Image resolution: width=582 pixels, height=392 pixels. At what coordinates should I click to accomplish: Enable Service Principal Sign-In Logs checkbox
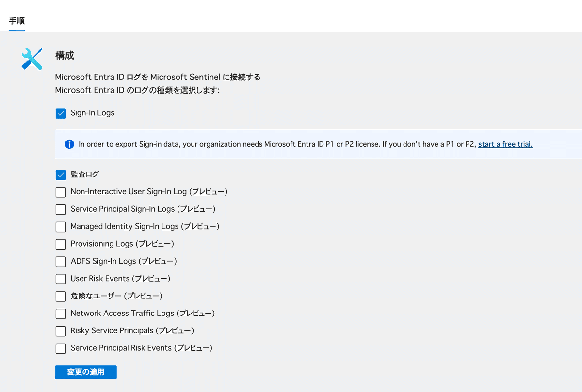click(61, 209)
